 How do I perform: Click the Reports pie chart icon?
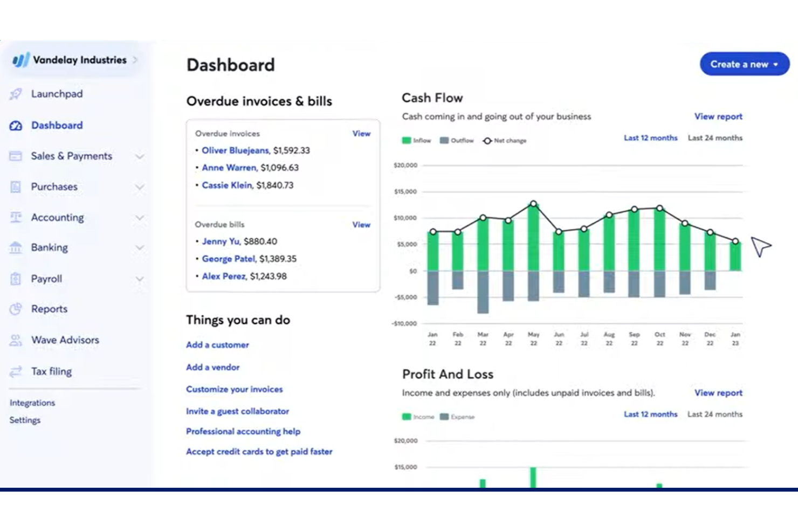pyautogui.click(x=16, y=309)
